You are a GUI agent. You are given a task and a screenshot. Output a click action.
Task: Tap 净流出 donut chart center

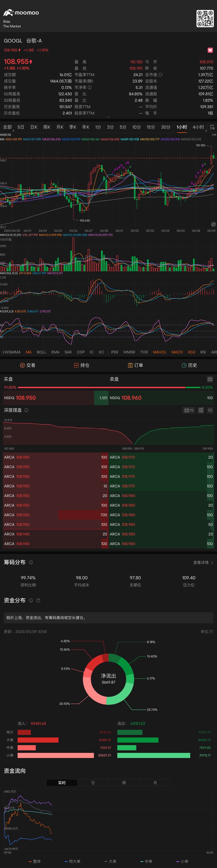click(x=108, y=679)
